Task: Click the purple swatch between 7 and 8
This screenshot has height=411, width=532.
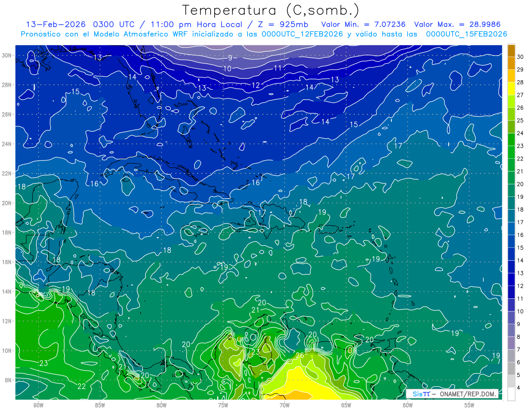Action: (511, 343)
